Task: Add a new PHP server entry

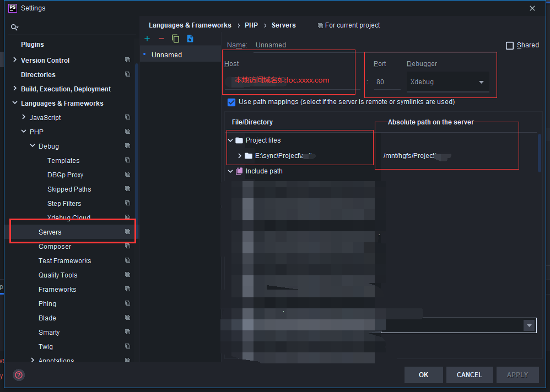Action: (x=147, y=39)
